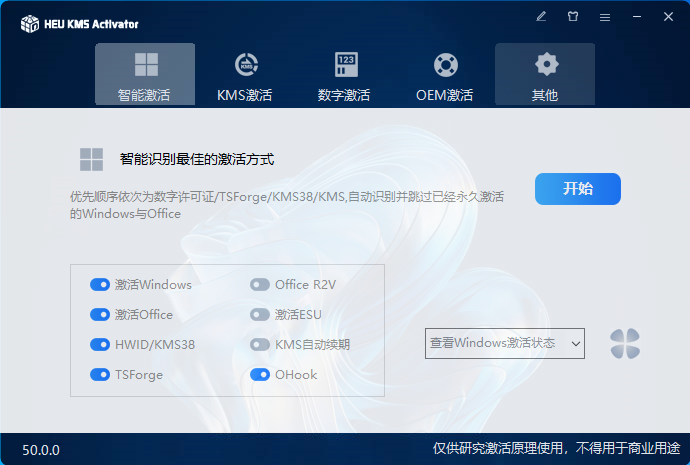690x465 pixels.
Task: Switch to the KMS激活 tab
Action: tap(245, 75)
